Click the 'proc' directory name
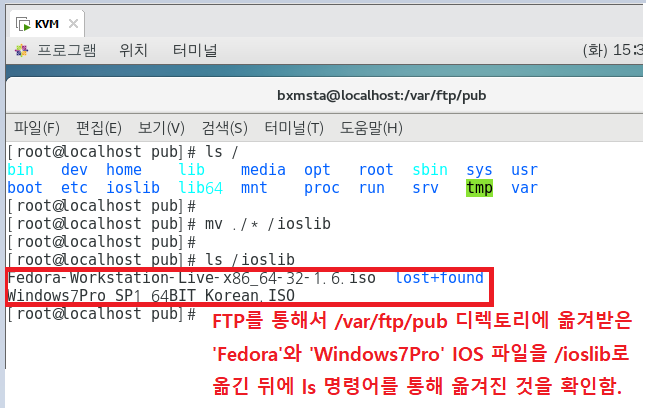 pos(322,188)
